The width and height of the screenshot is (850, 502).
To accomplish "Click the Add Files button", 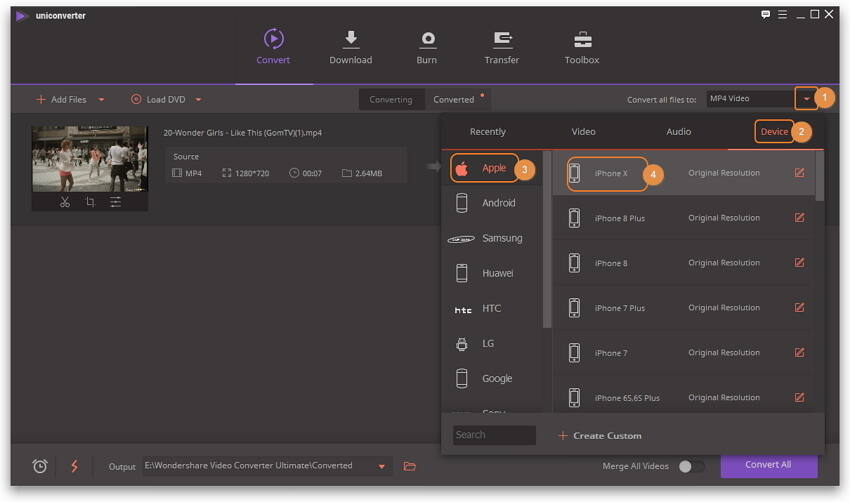I will click(61, 100).
